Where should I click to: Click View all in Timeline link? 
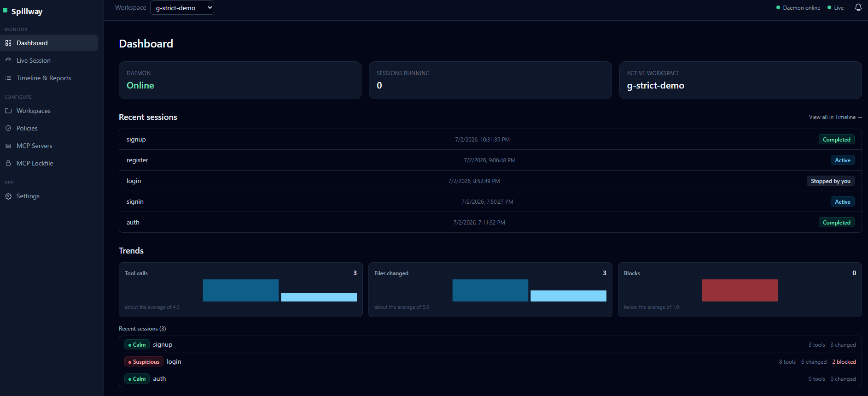835,117
